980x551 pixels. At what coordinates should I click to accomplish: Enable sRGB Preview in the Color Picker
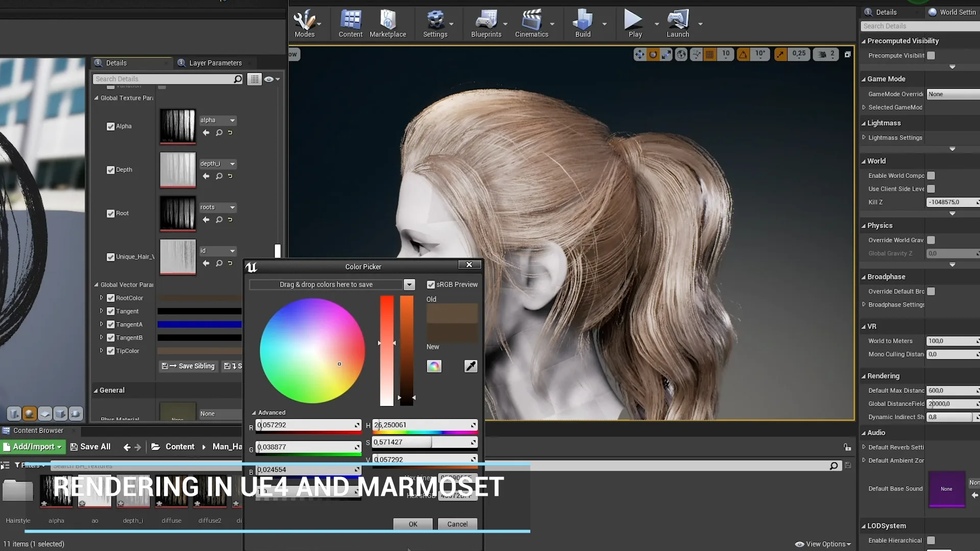431,284
